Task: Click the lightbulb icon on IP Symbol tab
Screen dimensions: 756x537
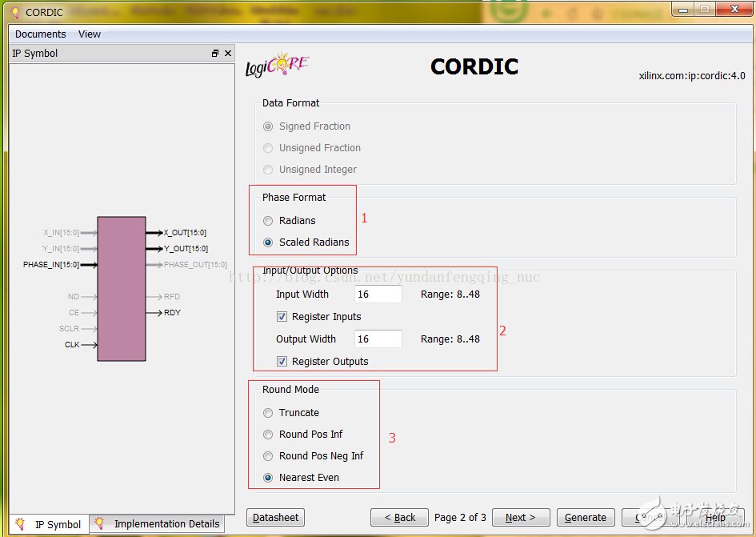Action: tap(22, 524)
